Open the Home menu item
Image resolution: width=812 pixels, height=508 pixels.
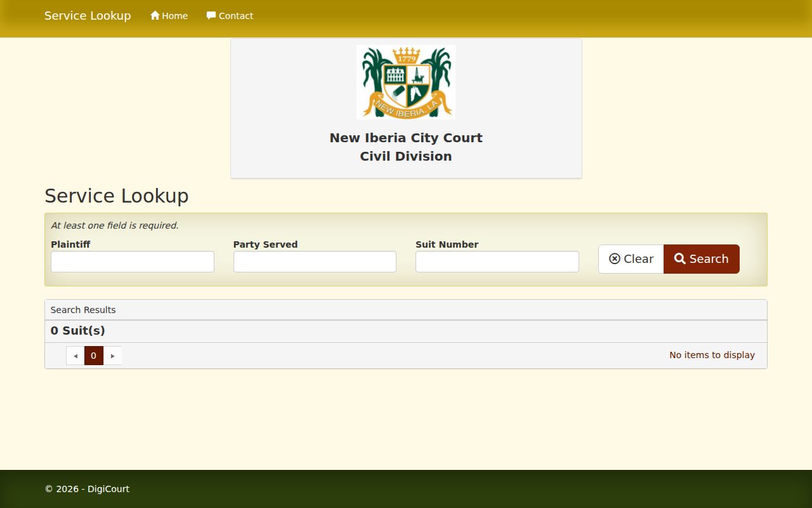[169, 16]
